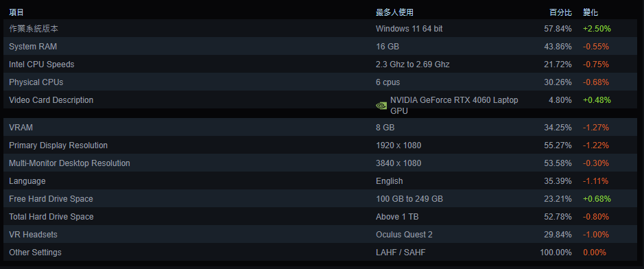Screen dimensions: 644x269
Task: Click the 變化 column header
Action: (591, 12)
